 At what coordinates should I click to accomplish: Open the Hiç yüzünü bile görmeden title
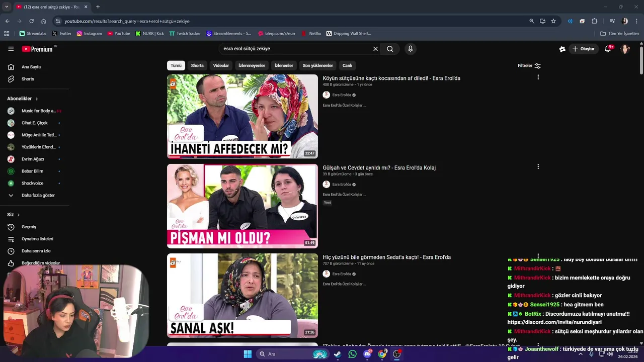(x=387, y=257)
